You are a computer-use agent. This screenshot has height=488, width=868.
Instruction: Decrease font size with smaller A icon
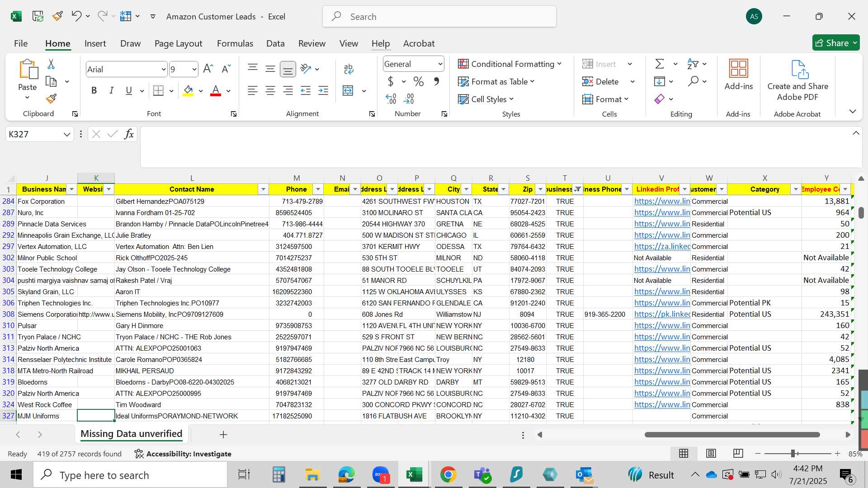click(226, 69)
